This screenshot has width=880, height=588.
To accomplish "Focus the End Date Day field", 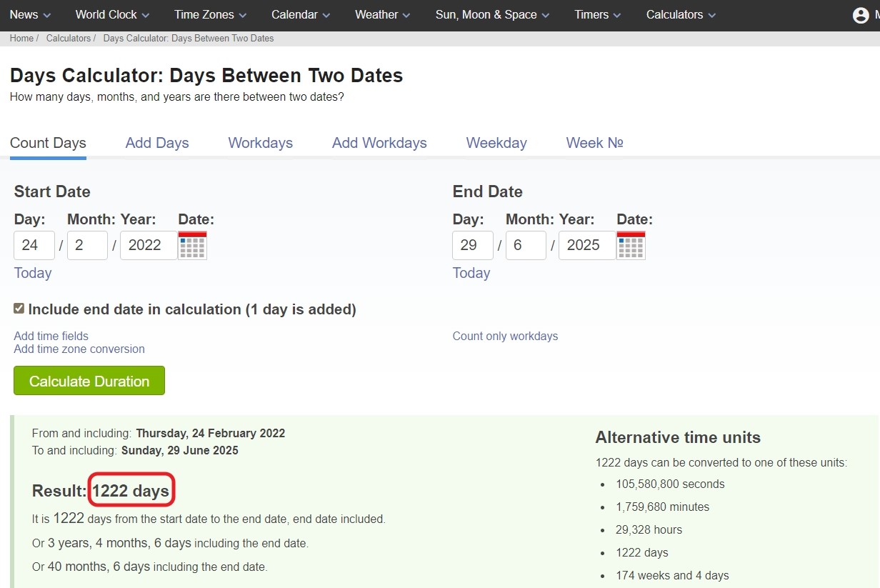I will 473,245.
